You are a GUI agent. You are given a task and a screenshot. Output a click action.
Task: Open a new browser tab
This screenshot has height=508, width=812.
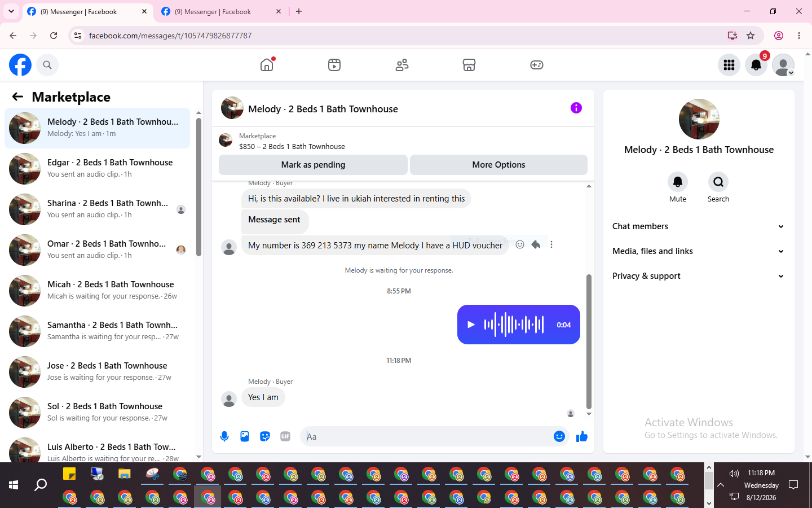pos(299,11)
